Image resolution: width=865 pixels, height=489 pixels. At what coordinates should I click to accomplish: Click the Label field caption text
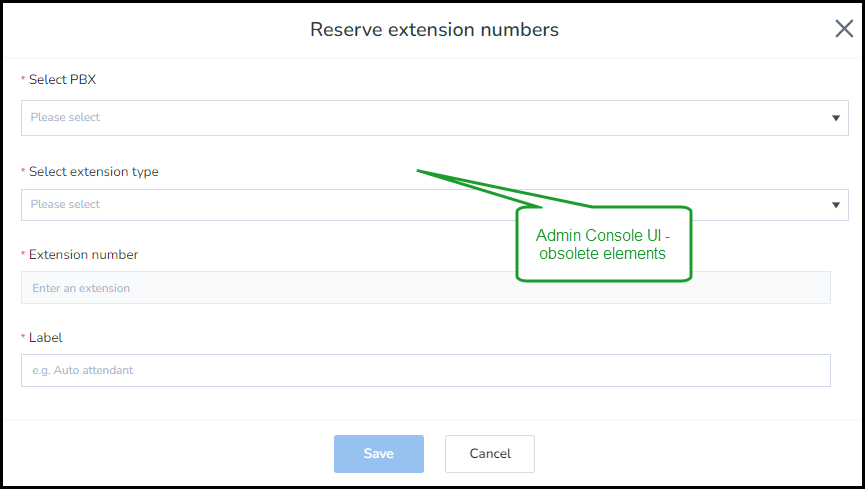[45, 337]
